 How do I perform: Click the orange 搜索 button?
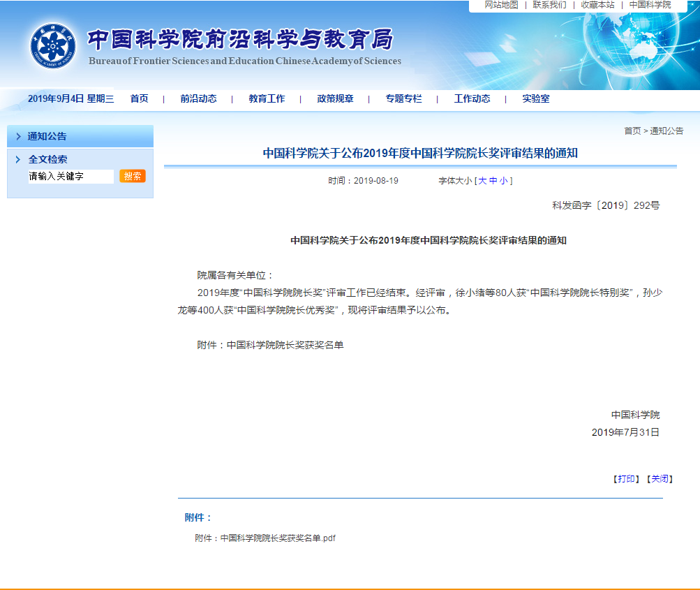click(132, 176)
